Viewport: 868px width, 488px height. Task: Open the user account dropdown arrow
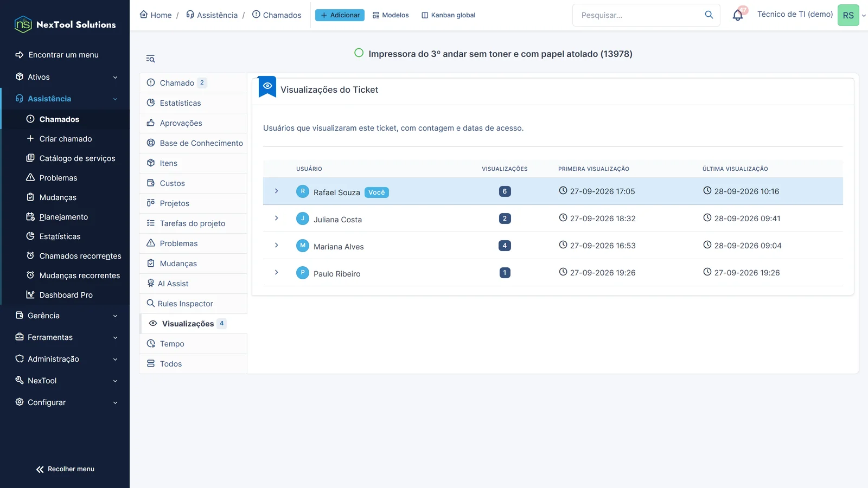[864, 16]
